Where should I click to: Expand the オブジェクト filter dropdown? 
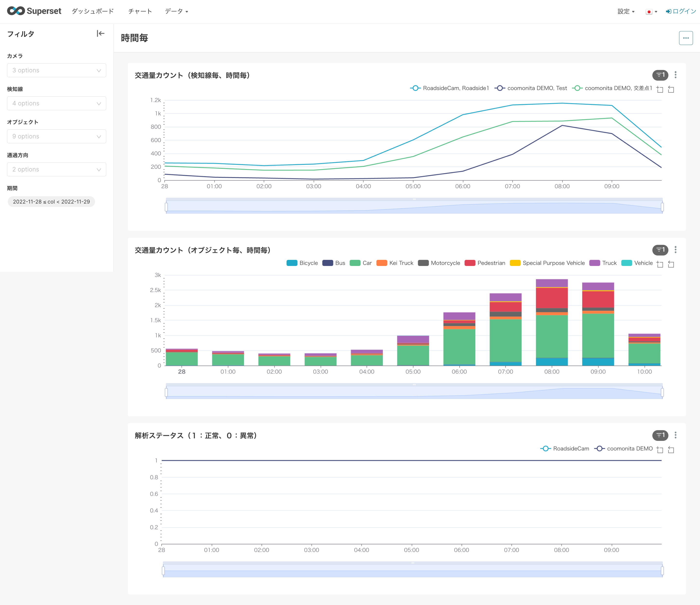tap(56, 136)
